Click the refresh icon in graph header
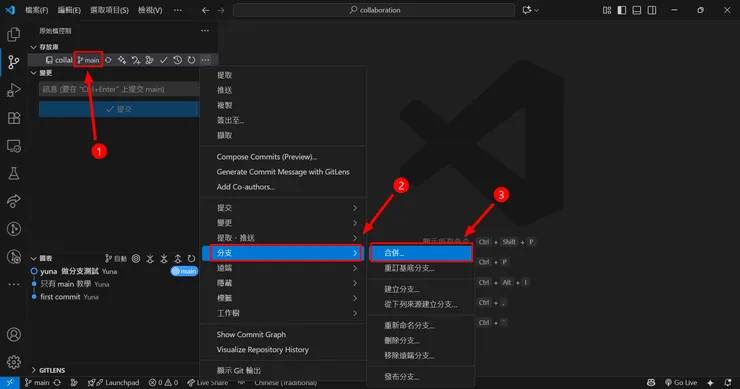Image resolution: width=740 pixels, height=389 pixels. click(x=191, y=259)
